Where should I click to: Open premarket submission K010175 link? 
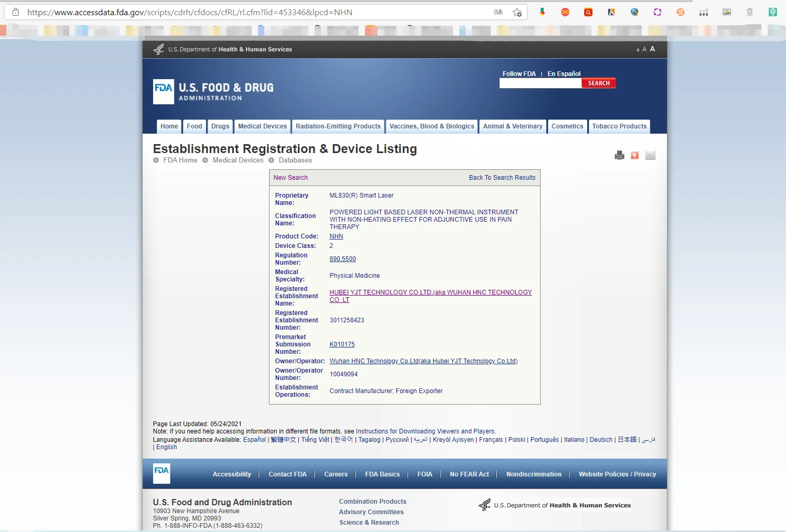pos(342,344)
